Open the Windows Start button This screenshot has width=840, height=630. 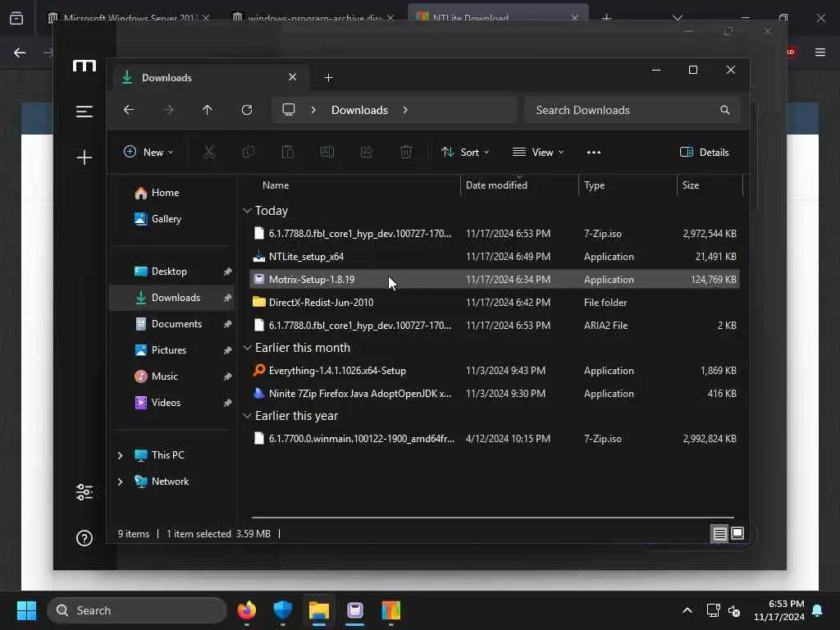coord(26,610)
